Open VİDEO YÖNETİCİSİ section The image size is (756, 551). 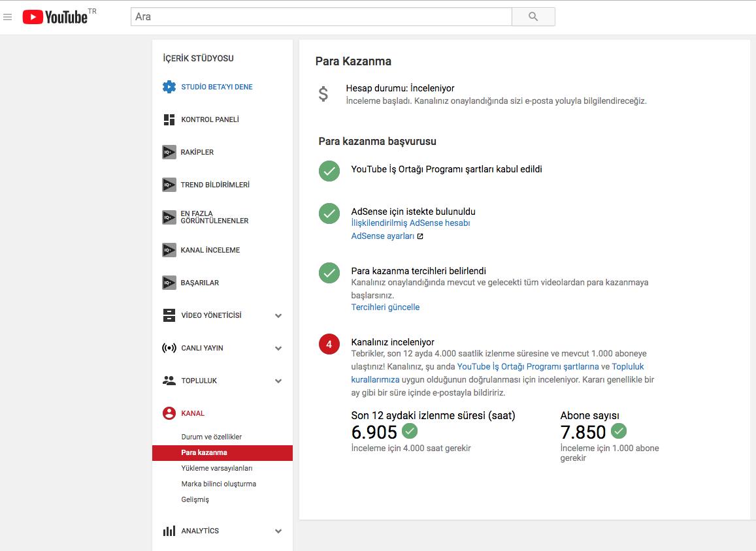click(211, 315)
